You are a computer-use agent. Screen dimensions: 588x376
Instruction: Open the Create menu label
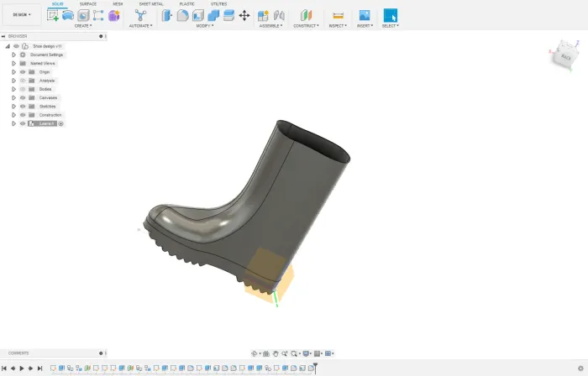click(83, 26)
